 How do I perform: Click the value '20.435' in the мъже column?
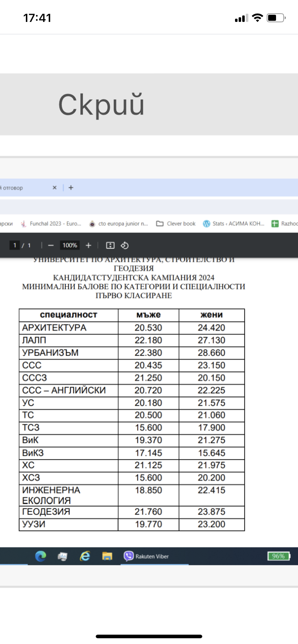click(x=149, y=365)
